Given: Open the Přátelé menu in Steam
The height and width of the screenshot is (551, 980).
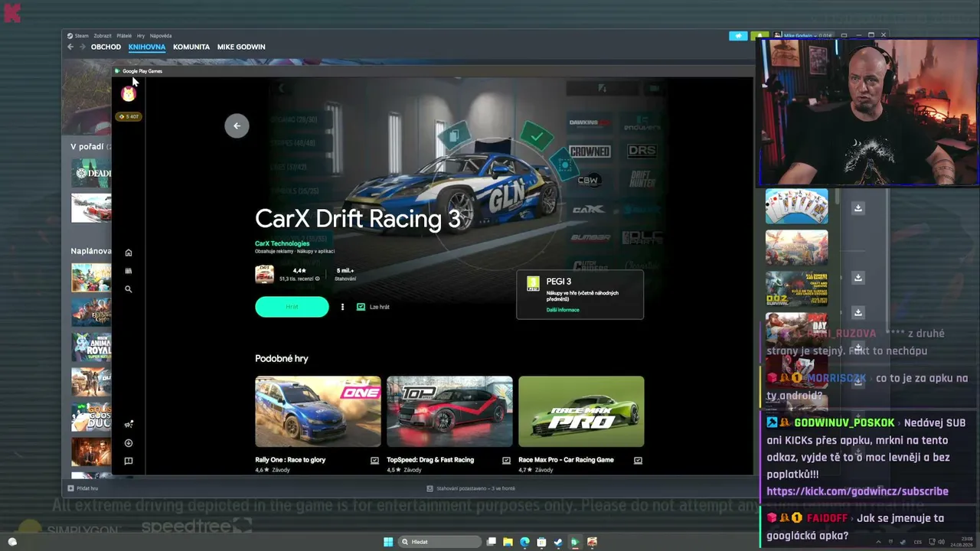Looking at the screenshot, I should coord(124,36).
